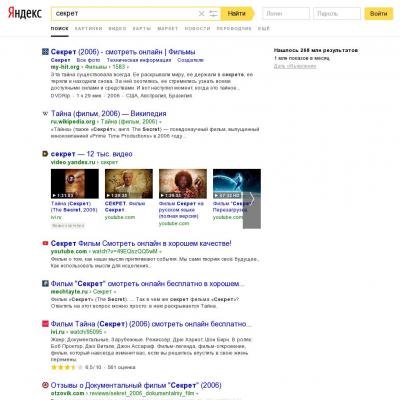Click the Найти search button
400x400 pixels.
(237, 14)
